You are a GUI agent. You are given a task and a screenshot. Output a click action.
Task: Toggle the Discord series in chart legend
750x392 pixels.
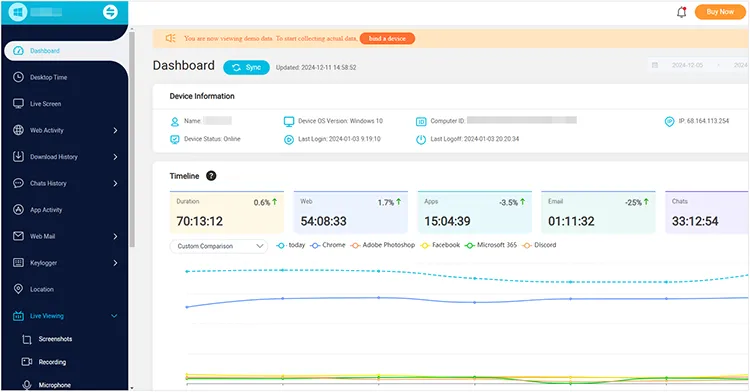click(539, 245)
